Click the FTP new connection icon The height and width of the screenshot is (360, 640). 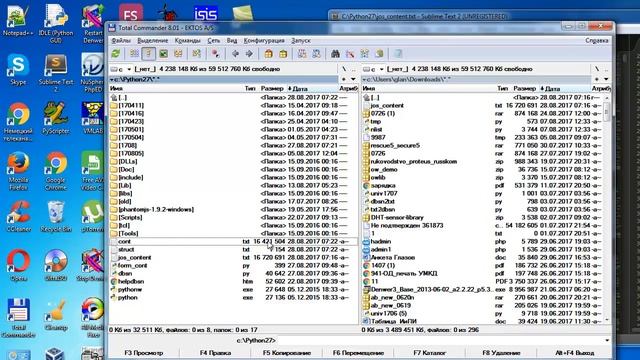point(316,53)
